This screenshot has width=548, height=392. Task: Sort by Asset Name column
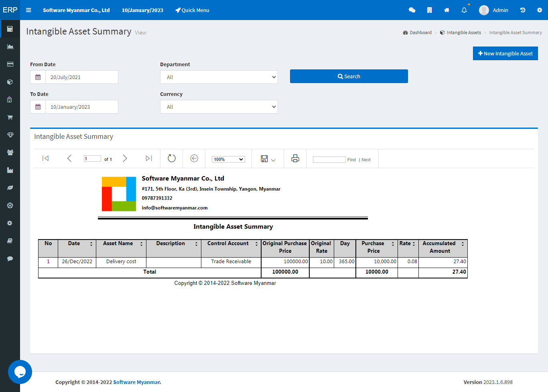click(141, 244)
